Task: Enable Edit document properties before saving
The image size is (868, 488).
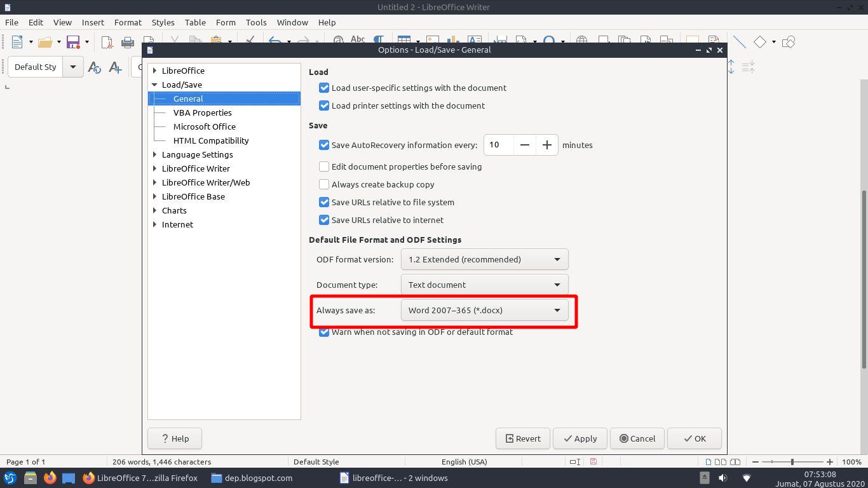Action: tap(324, 166)
